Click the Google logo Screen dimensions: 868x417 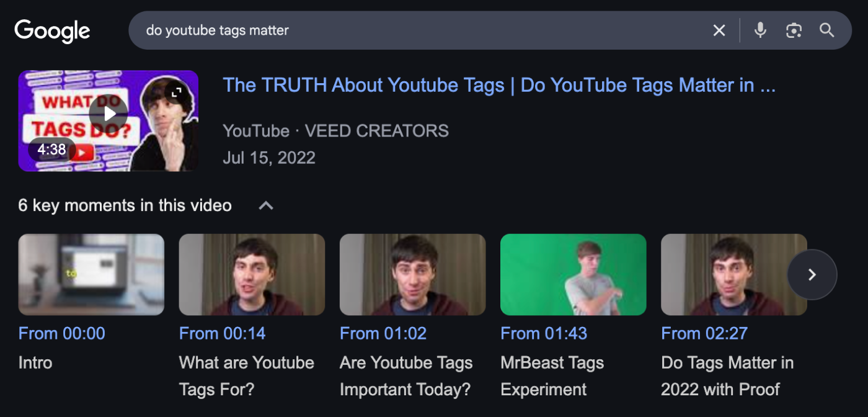pyautogui.click(x=53, y=31)
